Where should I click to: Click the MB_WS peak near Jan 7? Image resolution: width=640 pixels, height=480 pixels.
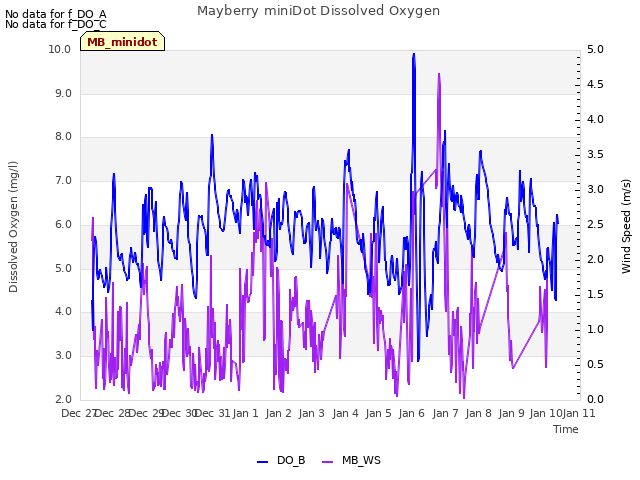click(439, 75)
